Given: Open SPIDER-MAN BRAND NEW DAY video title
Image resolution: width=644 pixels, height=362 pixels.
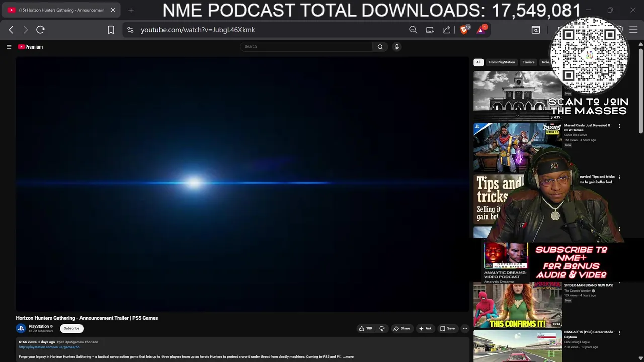Looking at the screenshot, I should (588, 285).
